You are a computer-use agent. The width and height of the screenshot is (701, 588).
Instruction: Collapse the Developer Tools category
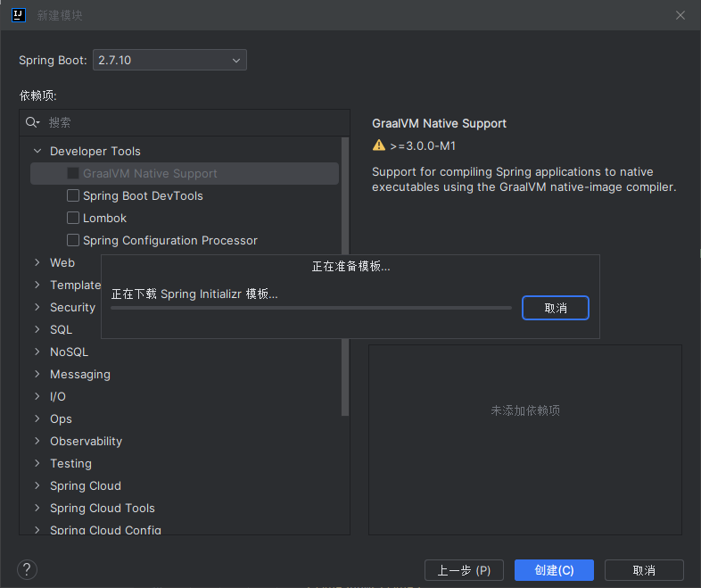37,151
